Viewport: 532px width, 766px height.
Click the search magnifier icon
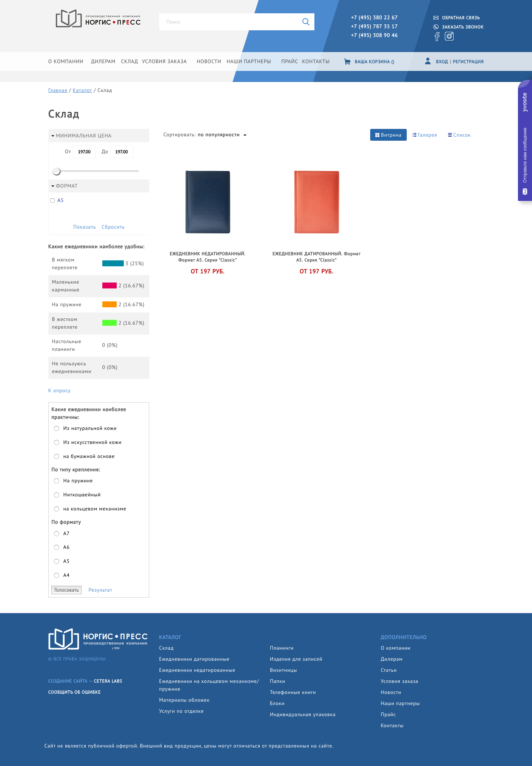tap(306, 22)
